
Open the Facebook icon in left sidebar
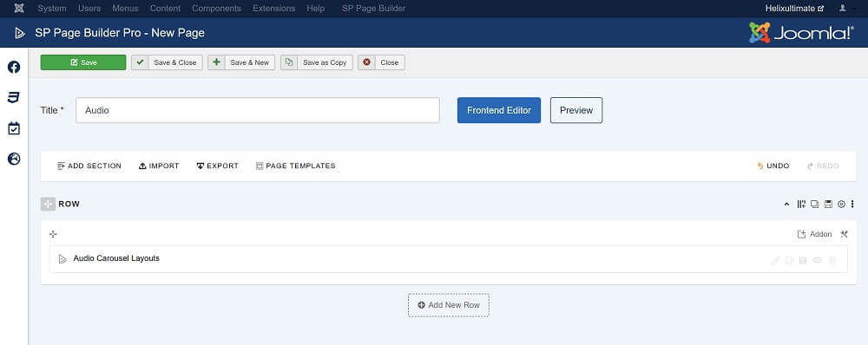[14, 67]
